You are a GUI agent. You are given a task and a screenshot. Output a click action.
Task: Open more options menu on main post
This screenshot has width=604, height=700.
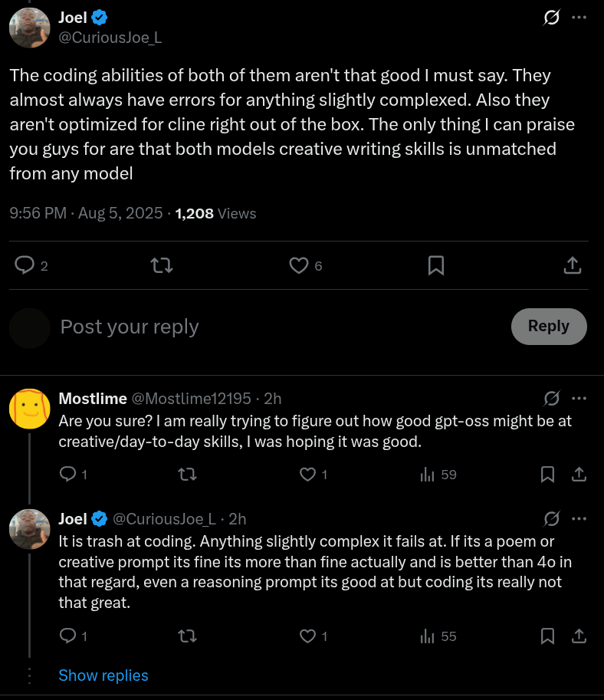coord(579,18)
